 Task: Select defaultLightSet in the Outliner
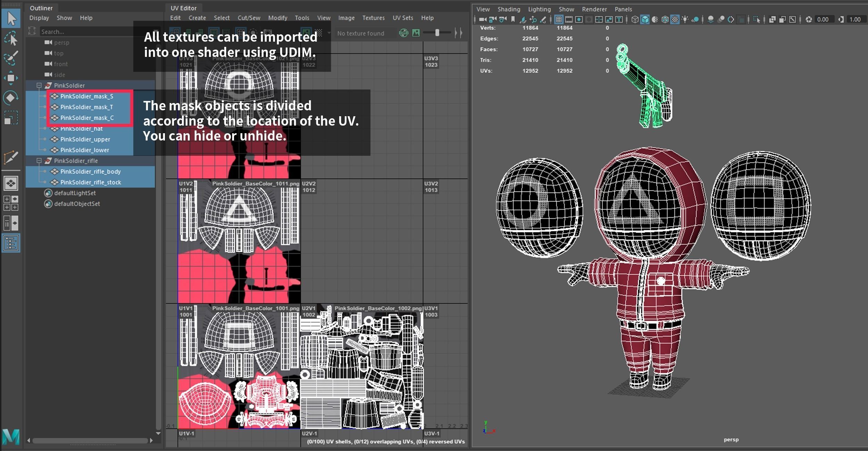click(75, 193)
